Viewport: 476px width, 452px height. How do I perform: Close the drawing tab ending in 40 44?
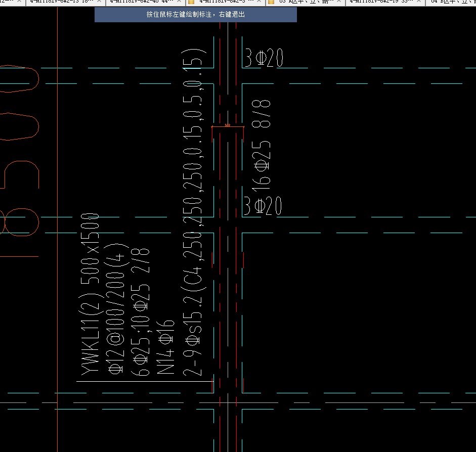point(179,1)
